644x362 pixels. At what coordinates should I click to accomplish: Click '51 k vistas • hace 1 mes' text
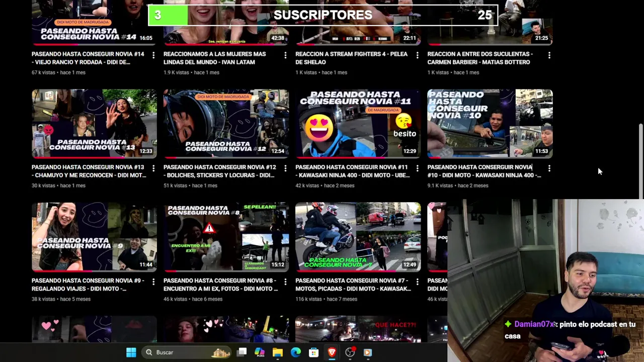[190, 186]
